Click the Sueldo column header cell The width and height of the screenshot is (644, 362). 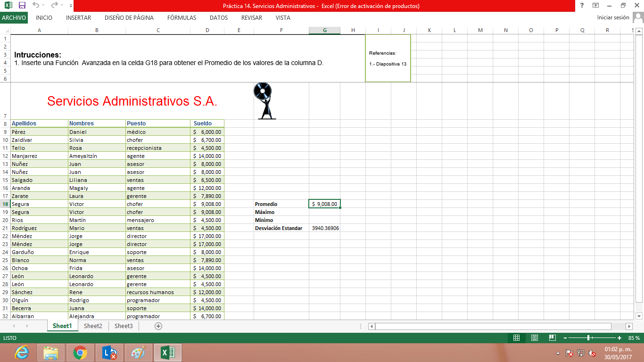point(207,123)
